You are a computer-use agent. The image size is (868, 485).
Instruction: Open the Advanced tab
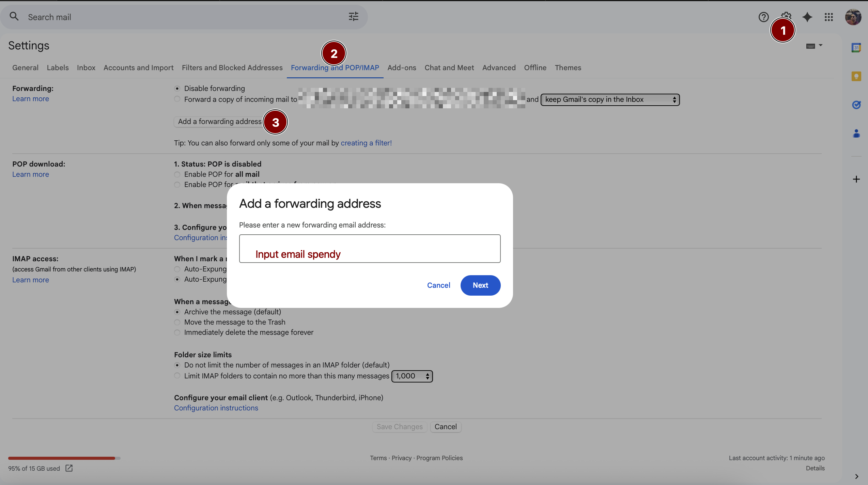pyautogui.click(x=499, y=67)
